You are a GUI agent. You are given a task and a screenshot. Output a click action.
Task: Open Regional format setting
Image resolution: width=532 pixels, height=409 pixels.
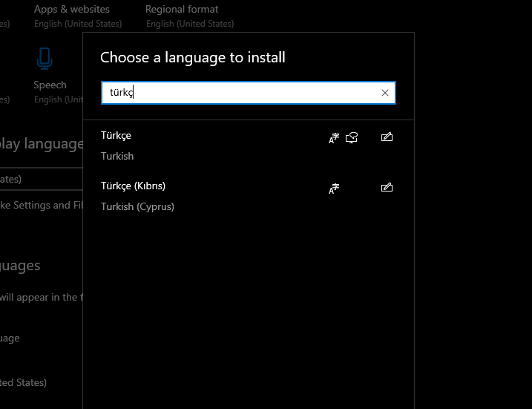click(182, 10)
